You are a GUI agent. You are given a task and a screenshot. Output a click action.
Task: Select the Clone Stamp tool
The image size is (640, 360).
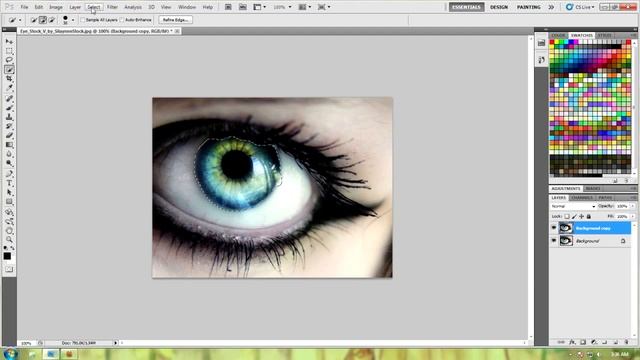[9, 117]
